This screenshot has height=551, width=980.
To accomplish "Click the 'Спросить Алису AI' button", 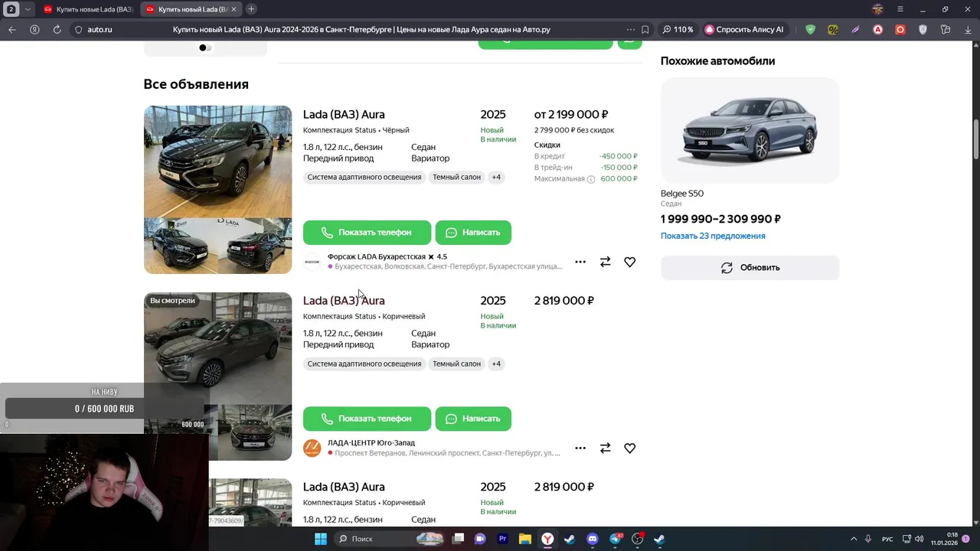I will 744,30.
